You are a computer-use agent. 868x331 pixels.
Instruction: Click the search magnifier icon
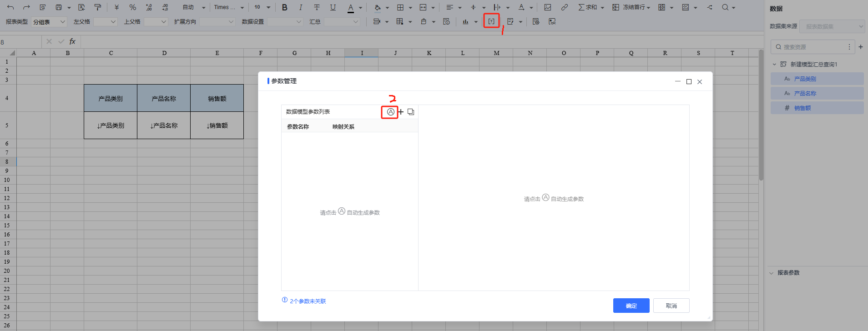(x=725, y=7)
